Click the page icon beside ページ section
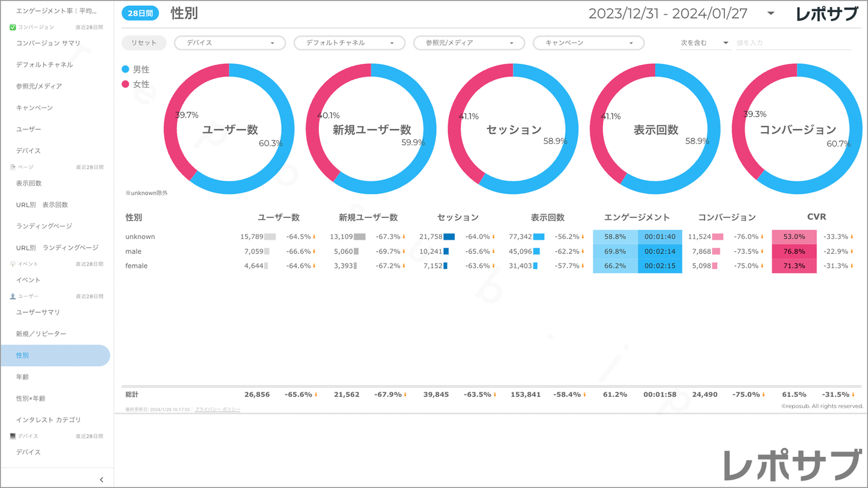868x488 pixels. click(x=13, y=167)
